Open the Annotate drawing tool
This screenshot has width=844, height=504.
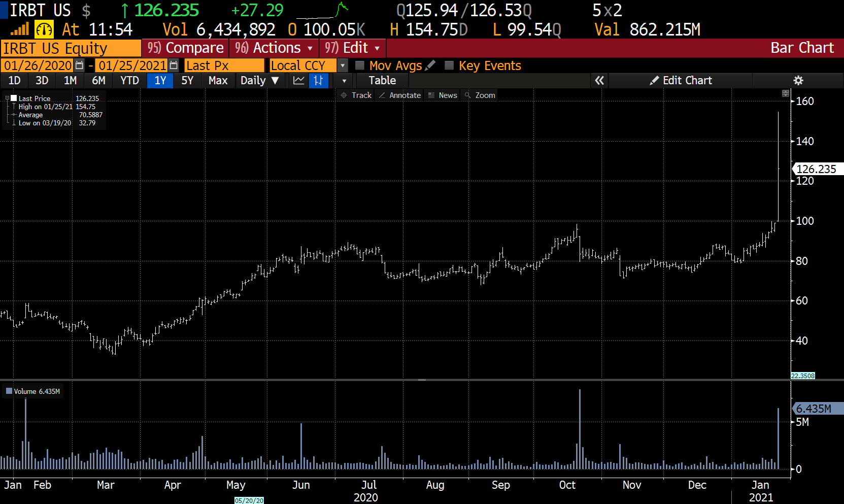[399, 95]
